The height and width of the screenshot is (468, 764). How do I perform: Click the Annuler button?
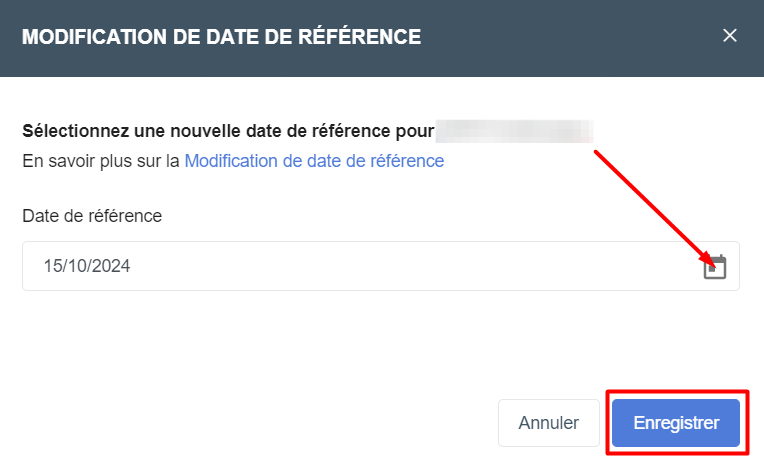click(x=549, y=423)
